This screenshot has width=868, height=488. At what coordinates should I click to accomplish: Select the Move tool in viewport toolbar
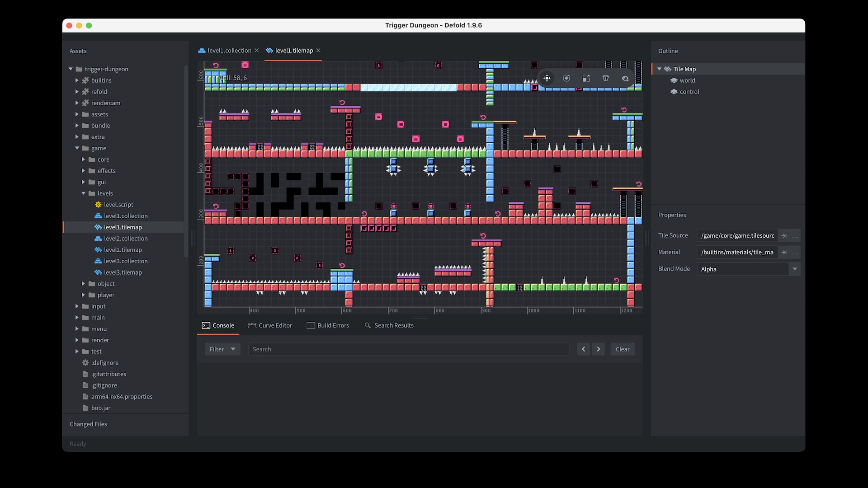tap(547, 78)
